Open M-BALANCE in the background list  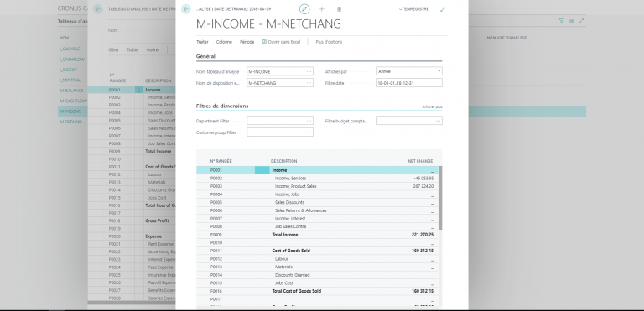click(x=71, y=91)
